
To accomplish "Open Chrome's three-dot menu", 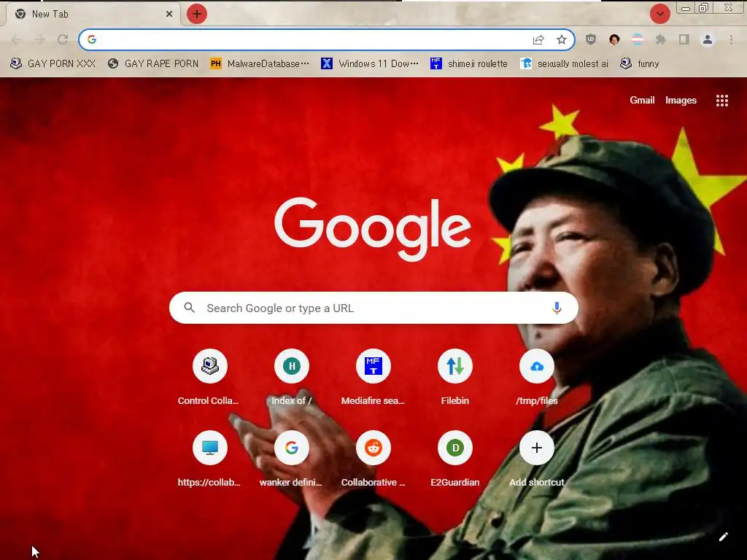I will point(731,39).
